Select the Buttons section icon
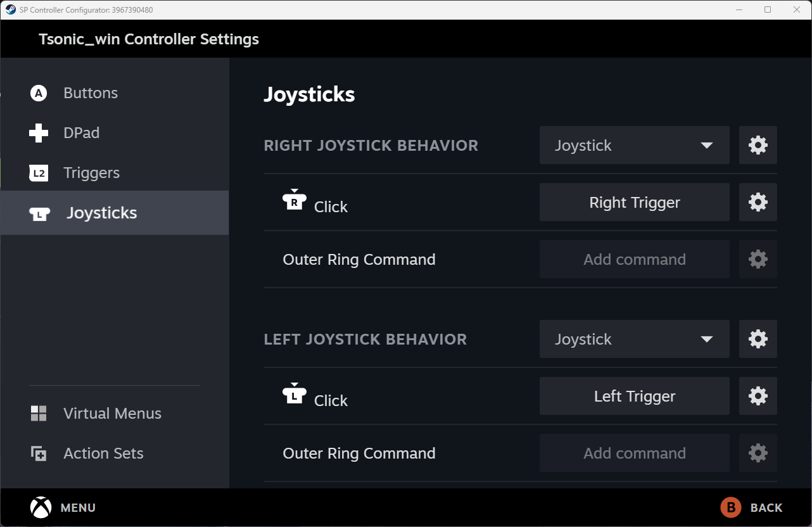Image resolution: width=812 pixels, height=527 pixels. (38, 92)
